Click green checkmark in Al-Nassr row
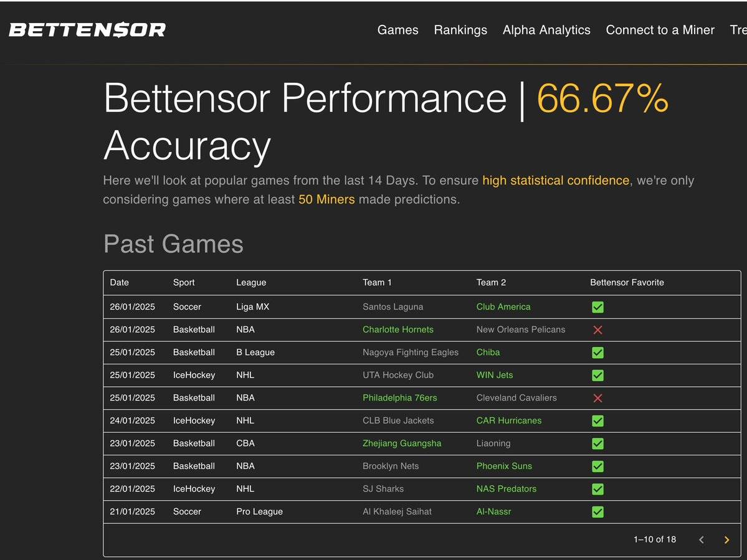Viewport: 747px width, 560px height. pos(597,512)
